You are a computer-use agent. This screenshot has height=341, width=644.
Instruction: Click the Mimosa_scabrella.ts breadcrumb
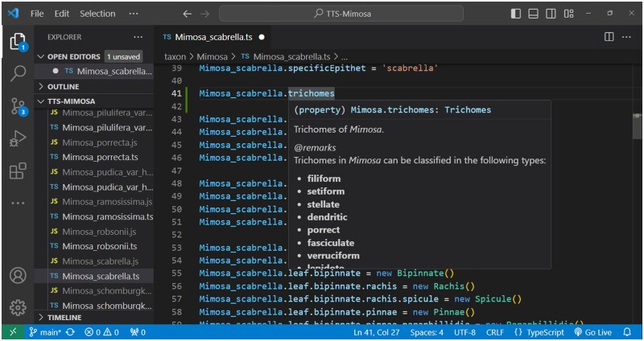point(291,56)
